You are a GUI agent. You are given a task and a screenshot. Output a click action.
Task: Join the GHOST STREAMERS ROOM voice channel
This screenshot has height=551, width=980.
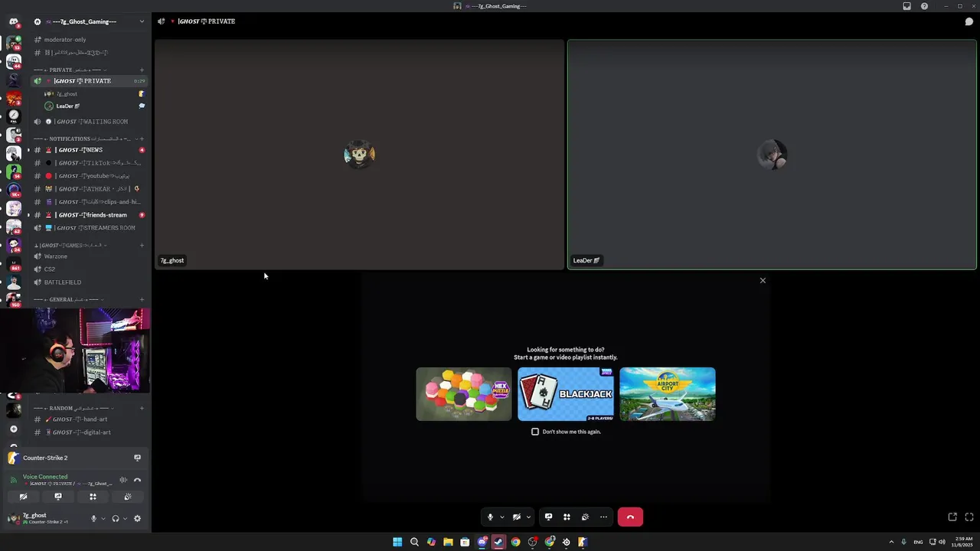[x=89, y=228]
